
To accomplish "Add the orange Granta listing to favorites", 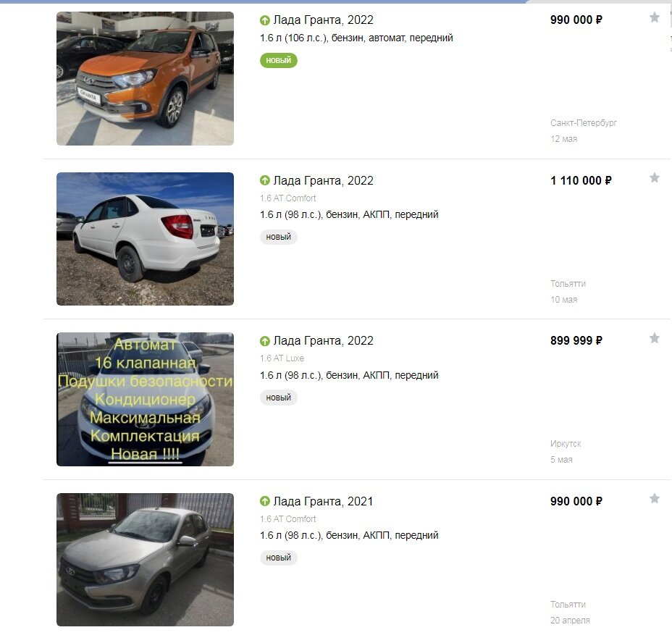I will 654,17.
